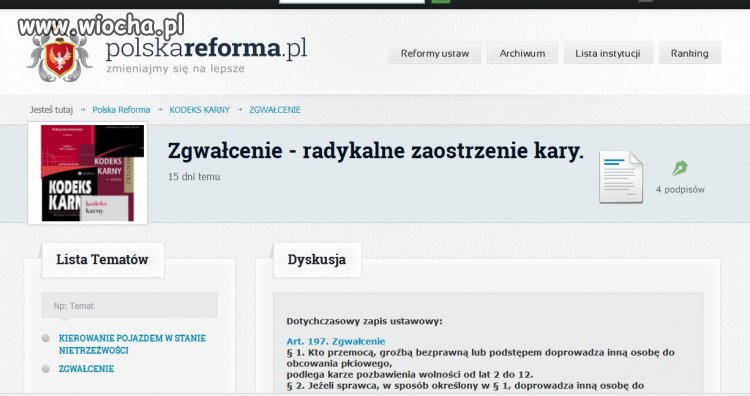Follow the Polska Reforma breadcrumb link
750x396 pixels.
tap(121, 110)
